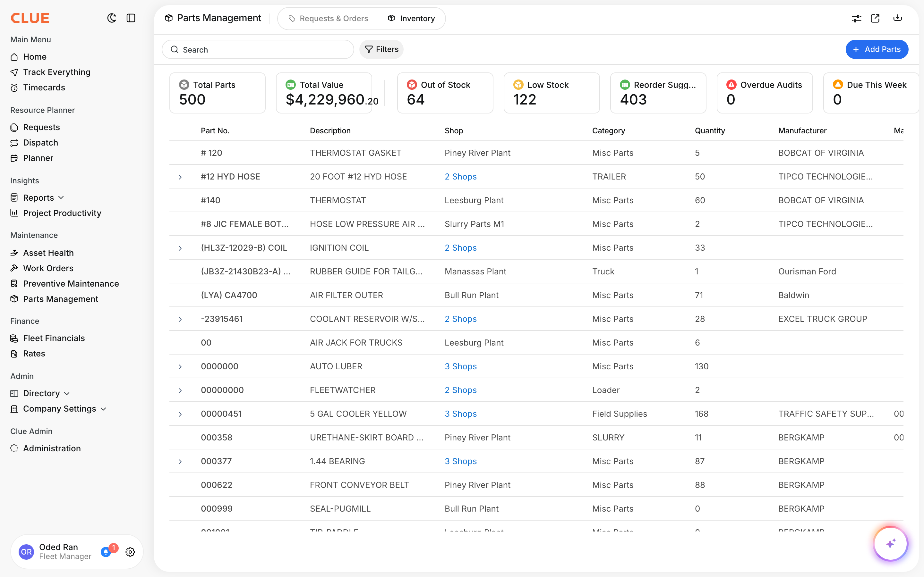
Task: Open Asset Health from the Maintenance section
Action: tap(48, 253)
